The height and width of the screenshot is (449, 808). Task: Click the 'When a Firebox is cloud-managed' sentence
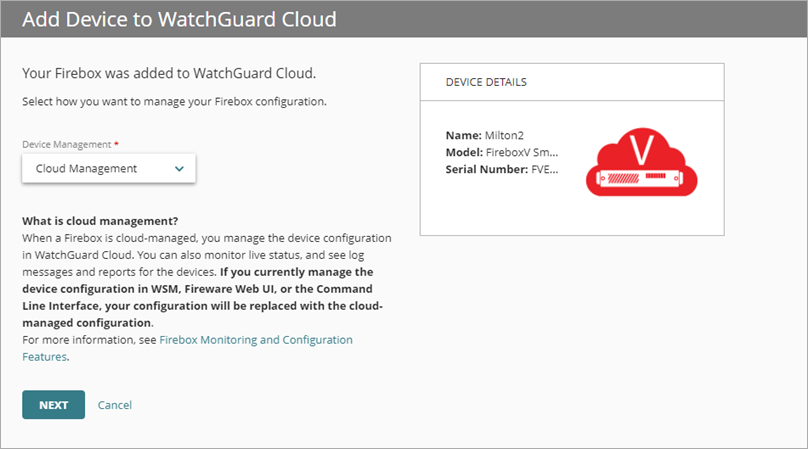[206, 241]
